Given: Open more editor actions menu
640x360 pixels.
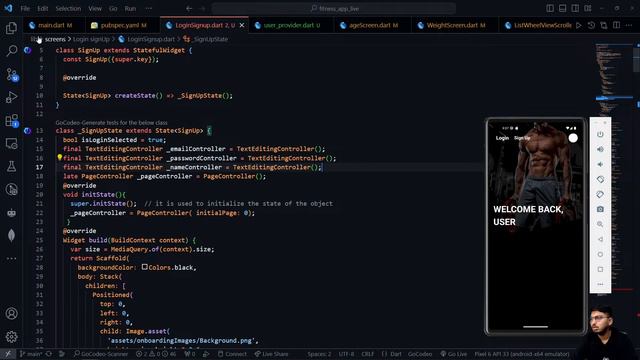Looking at the screenshot, I should 629,25.
